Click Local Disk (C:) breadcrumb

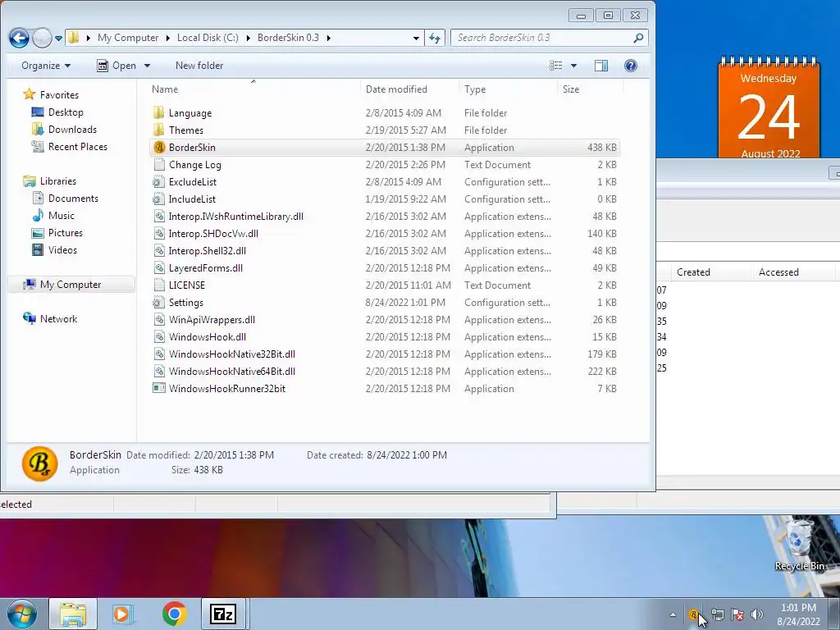coord(208,38)
